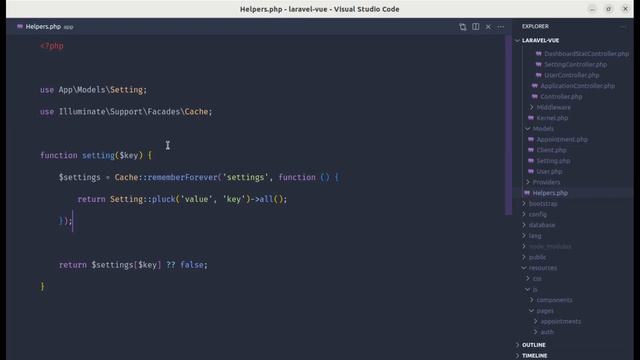Split the editor with the split icon
Screen dimensions: 640x360
pos(476,27)
